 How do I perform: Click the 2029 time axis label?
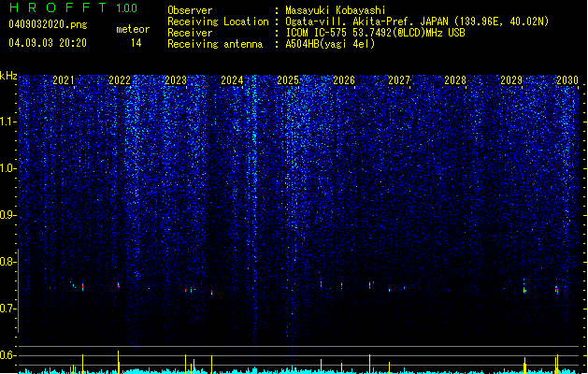pyautogui.click(x=511, y=79)
